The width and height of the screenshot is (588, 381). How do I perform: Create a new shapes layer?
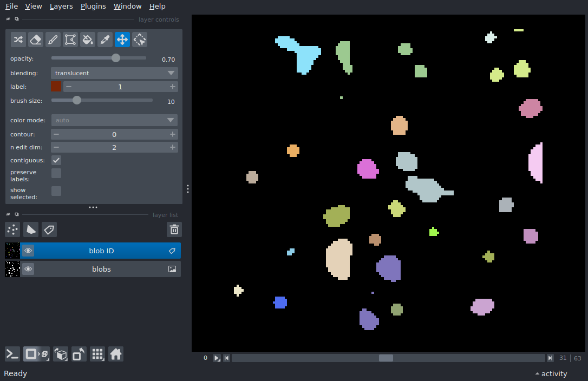click(31, 229)
